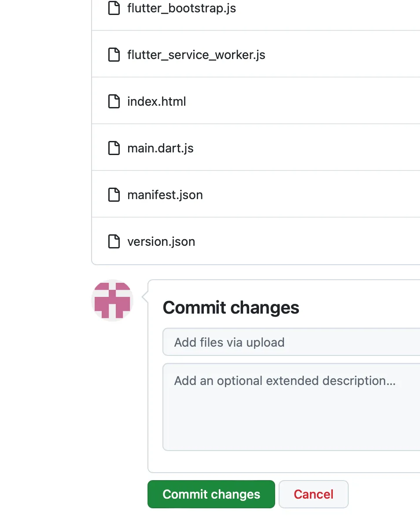Image resolution: width=420 pixels, height=518 pixels.
Task: Select the manifest.json file icon
Action: [114, 195]
